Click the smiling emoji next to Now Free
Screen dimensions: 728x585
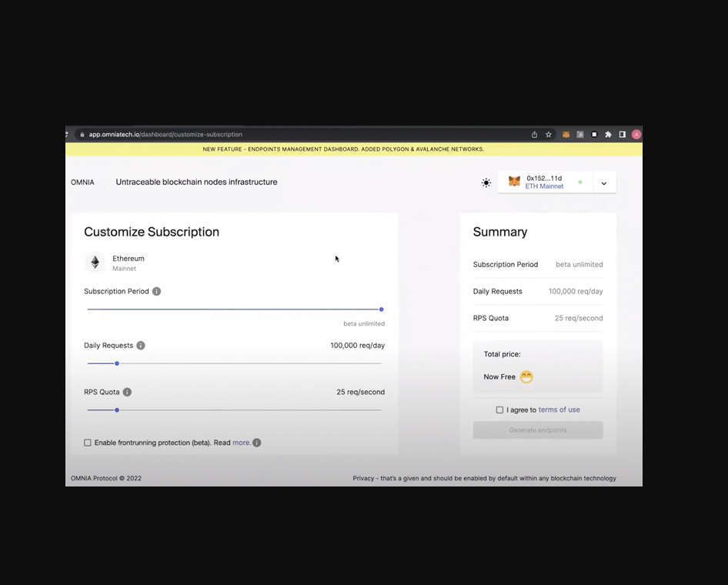click(x=526, y=377)
